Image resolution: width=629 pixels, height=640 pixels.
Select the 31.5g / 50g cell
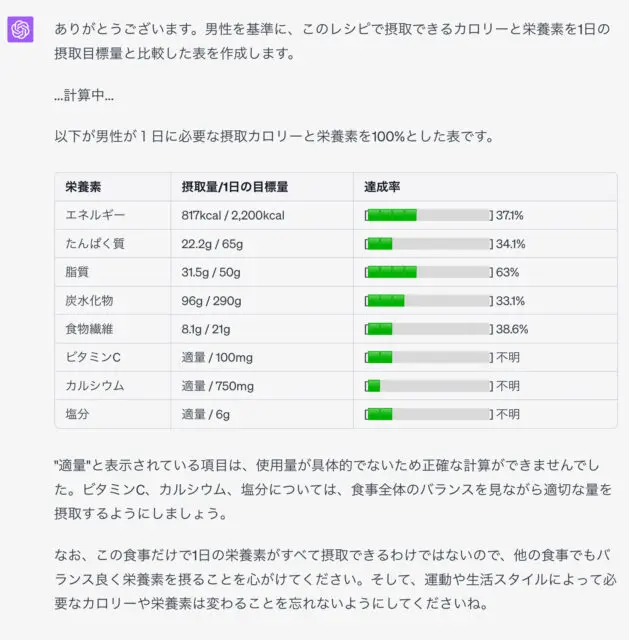tap(211, 272)
